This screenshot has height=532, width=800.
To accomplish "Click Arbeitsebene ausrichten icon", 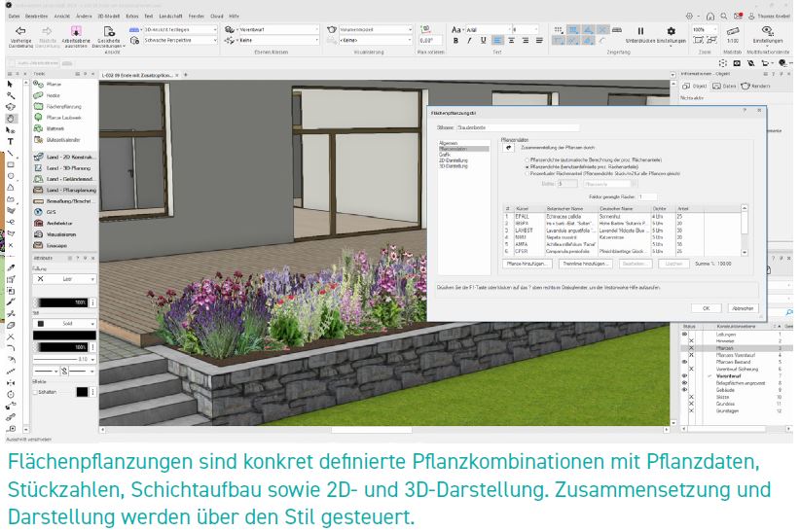I will click(x=76, y=31).
